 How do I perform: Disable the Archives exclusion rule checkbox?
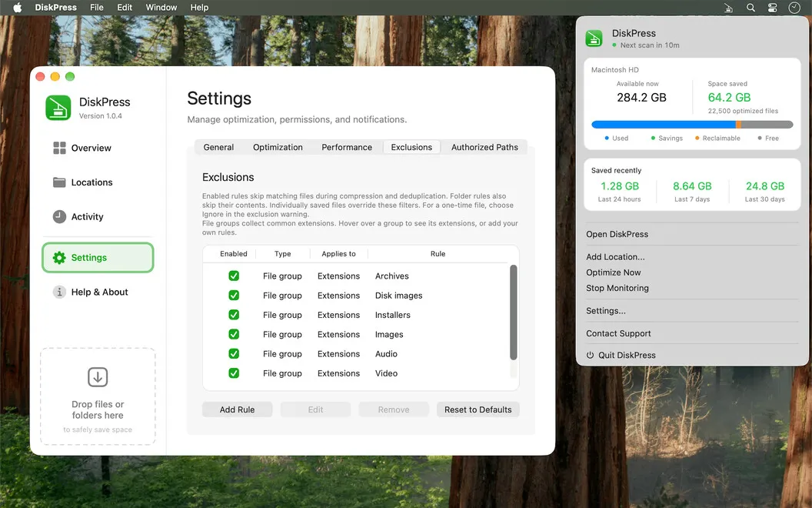coord(234,276)
